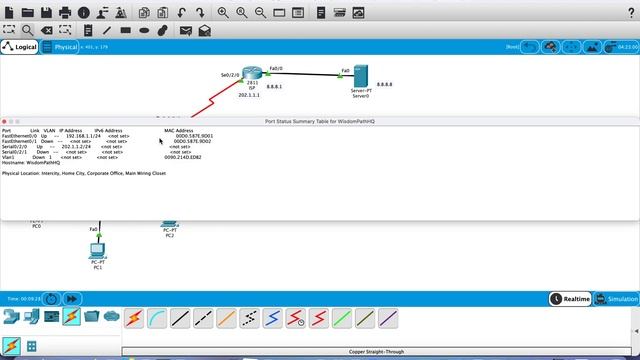Viewport: 640px width, 360px height.
Task: Select the Freeform drawing tool
Action: [162, 30]
